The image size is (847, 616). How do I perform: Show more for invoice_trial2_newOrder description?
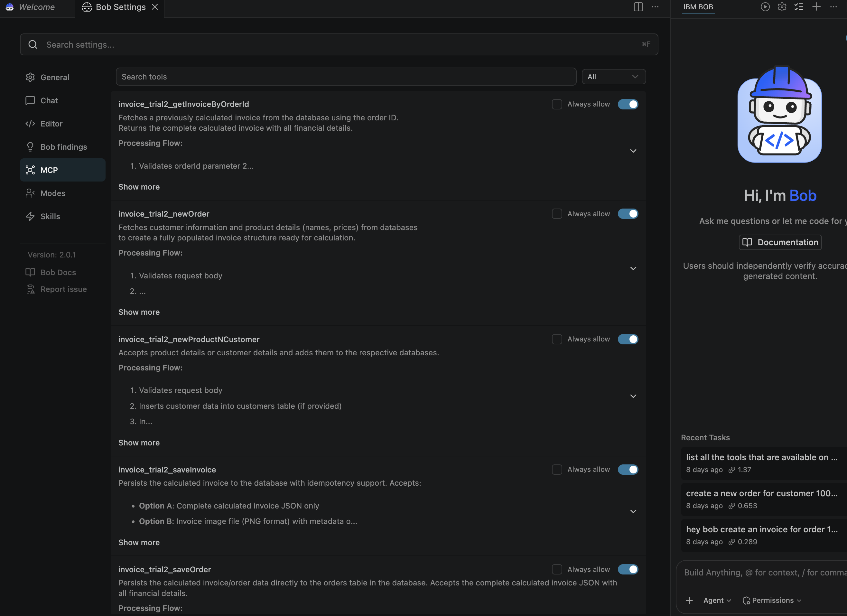pos(139,312)
